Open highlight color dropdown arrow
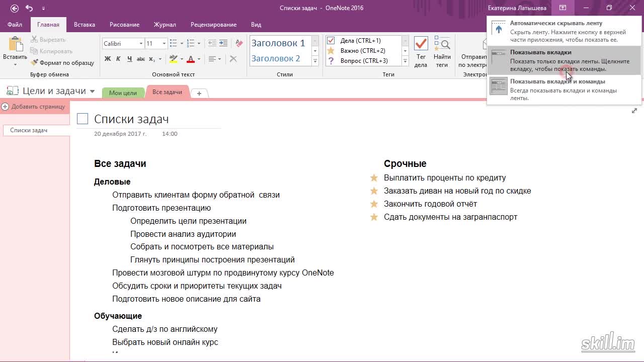The height and width of the screenshot is (362, 644). (181, 59)
